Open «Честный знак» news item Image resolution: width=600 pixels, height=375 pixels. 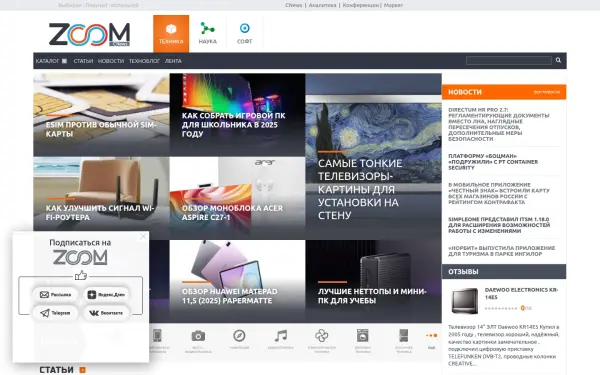[x=499, y=193]
